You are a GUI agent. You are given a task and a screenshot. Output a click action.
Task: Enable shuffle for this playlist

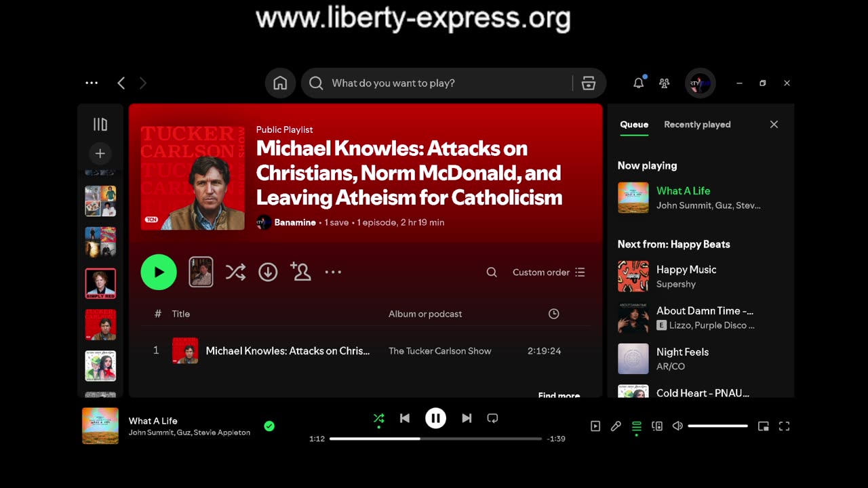(235, 272)
